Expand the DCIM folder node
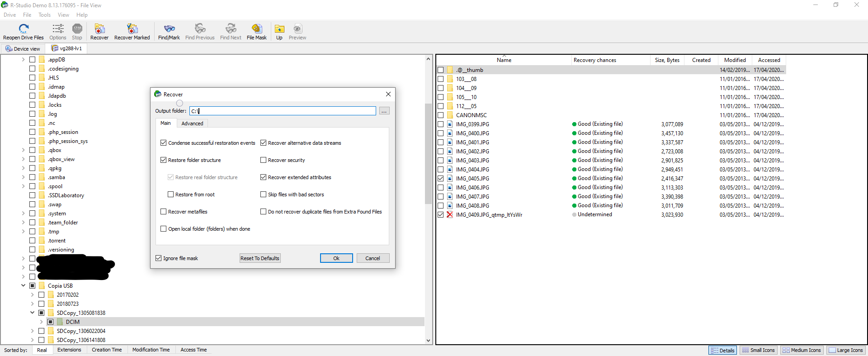This screenshot has height=356, width=868. point(41,322)
